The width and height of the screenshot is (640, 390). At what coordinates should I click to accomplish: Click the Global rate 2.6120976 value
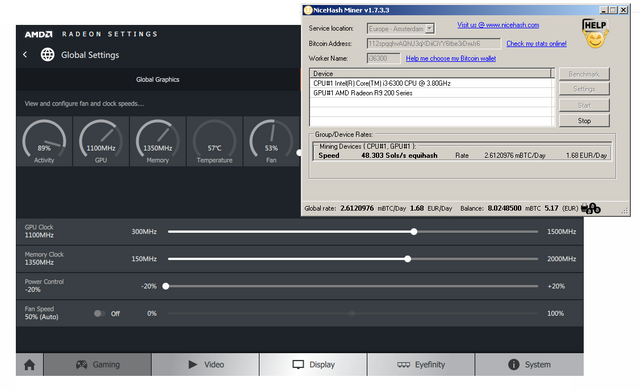[357, 208]
